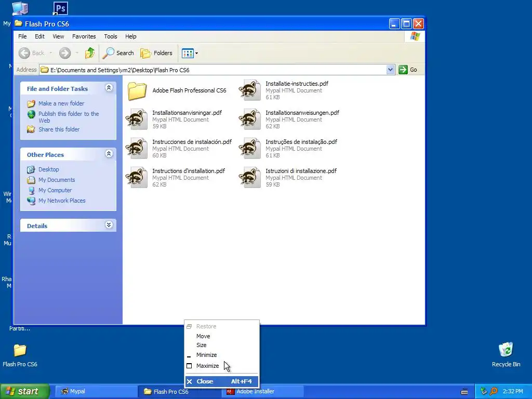532x399 pixels.
Task: Open the Adobe Flash Professional CS6 folder icon
Action: pos(137,91)
